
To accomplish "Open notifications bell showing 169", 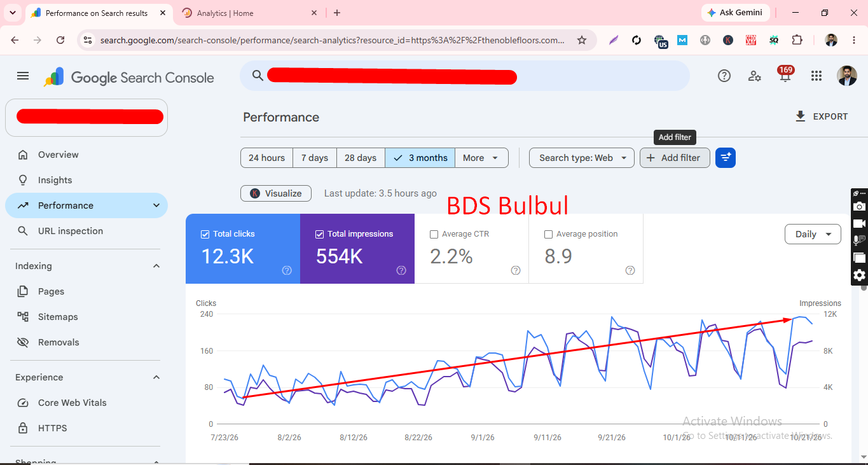I will pos(785,74).
